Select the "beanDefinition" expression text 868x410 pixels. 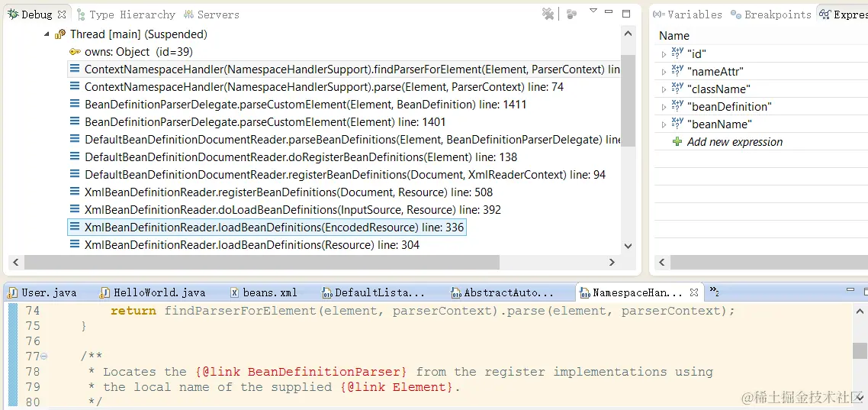click(x=730, y=107)
